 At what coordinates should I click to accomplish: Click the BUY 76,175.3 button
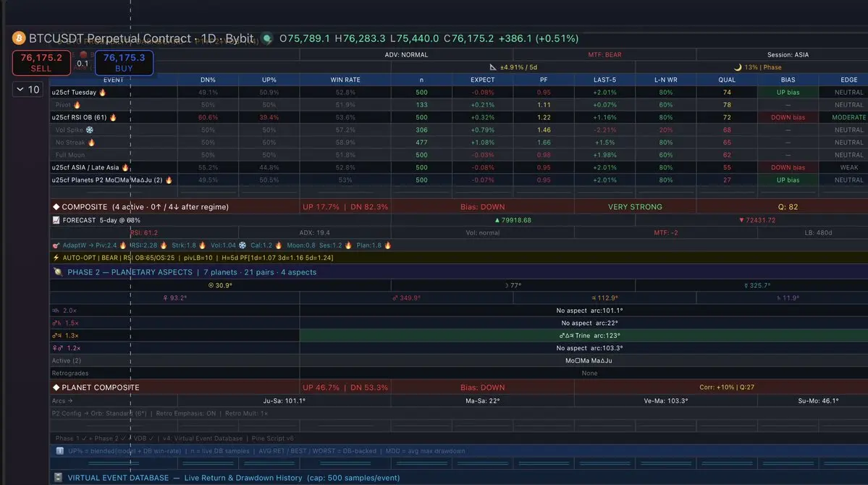tap(124, 62)
